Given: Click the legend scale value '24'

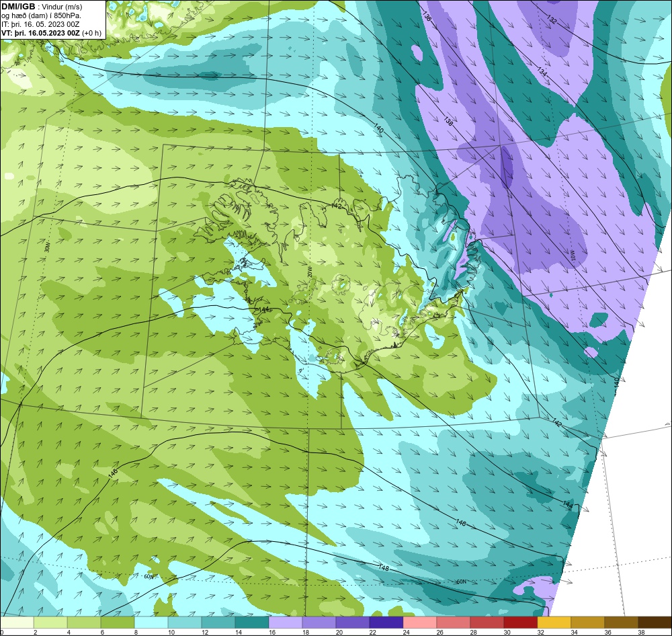Looking at the screenshot, I should click(407, 632).
